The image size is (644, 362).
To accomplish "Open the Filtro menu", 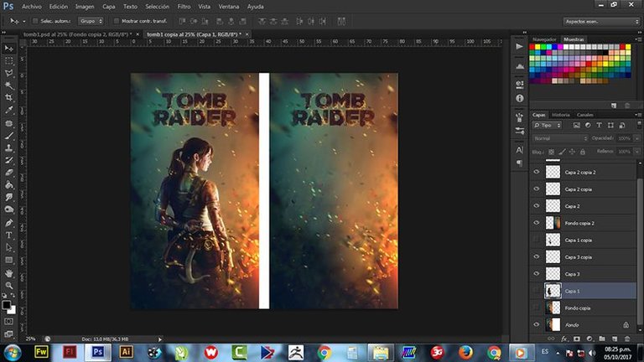I will coord(184,7).
